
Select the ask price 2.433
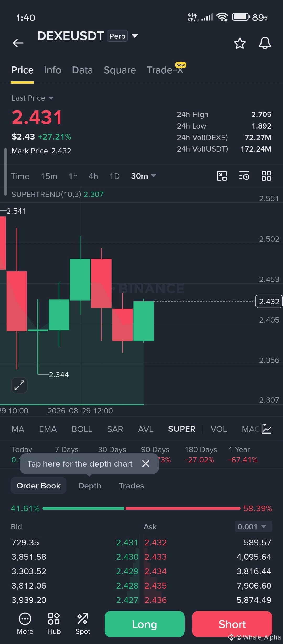pos(156,557)
